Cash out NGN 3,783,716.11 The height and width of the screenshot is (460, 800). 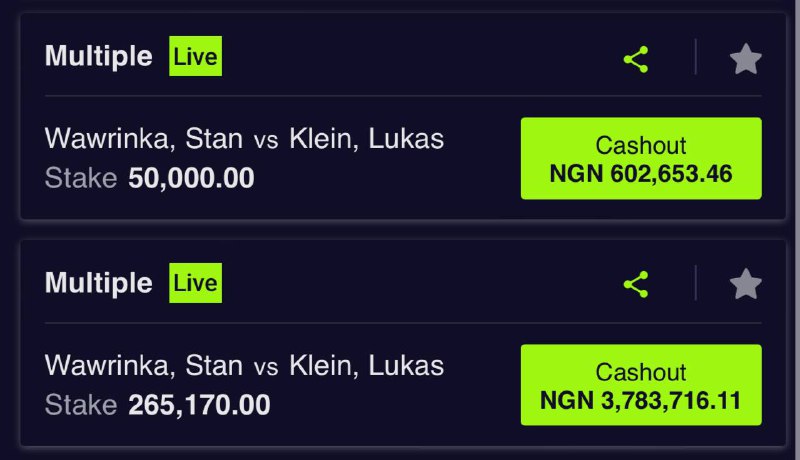[641, 386]
